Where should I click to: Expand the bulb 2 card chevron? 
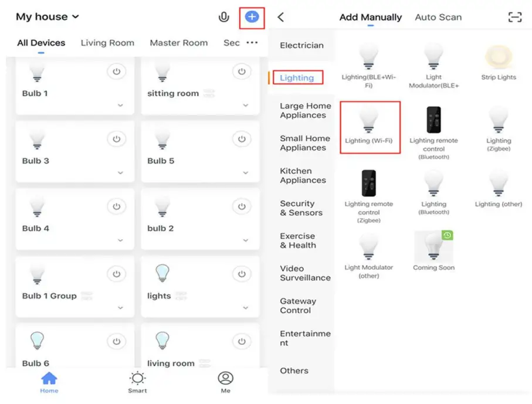246,240
